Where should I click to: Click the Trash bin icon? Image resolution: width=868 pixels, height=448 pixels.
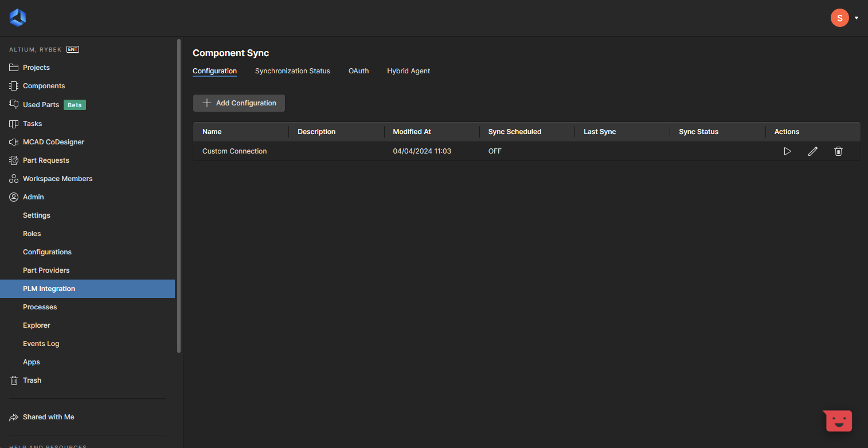14,380
